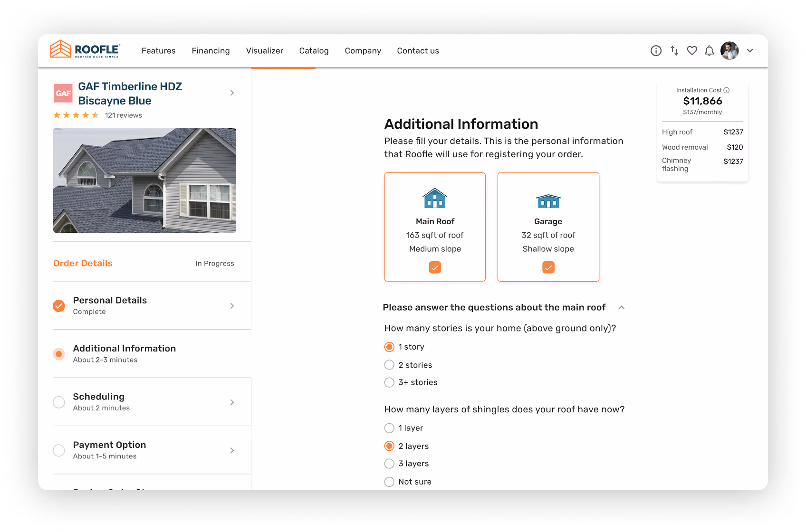Click the $11,866 installation cost
The width and height of the screenshot is (806, 532).
(x=702, y=101)
